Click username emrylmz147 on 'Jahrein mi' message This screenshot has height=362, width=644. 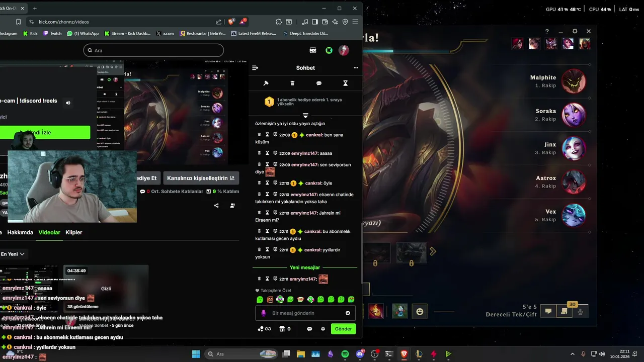(x=304, y=213)
